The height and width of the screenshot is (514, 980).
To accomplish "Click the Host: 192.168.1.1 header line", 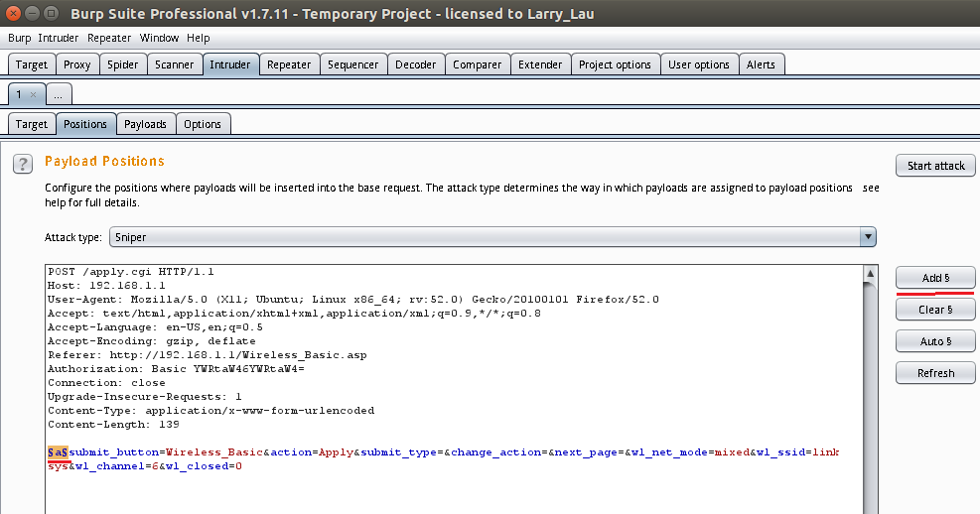I will tap(106, 286).
